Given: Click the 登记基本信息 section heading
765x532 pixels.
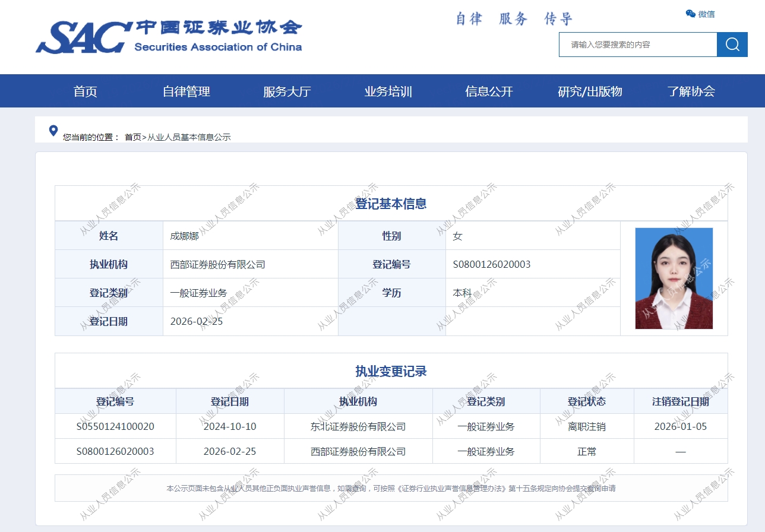Looking at the screenshot, I should tap(391, 204).
